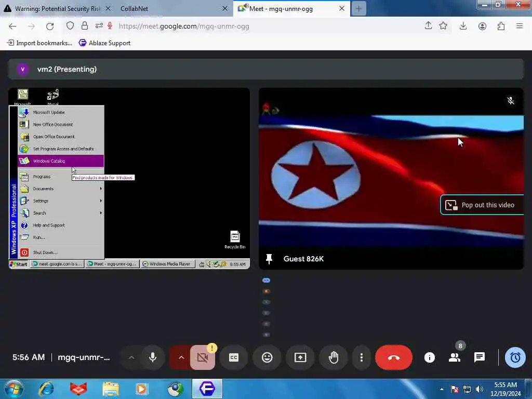
Task: Click the taskbar clock 5:55 AM
Action: (506, 389)
